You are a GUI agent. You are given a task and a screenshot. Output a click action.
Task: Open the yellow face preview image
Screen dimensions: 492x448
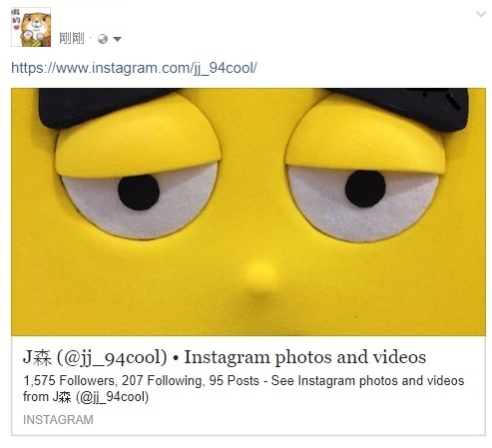click(248, 212)
